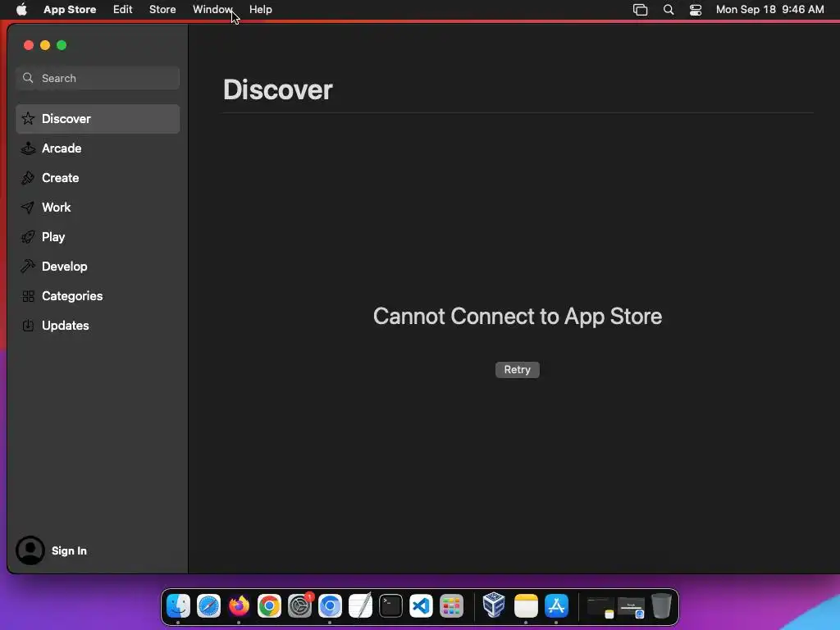Go to the Work category
The image size is (840, 630).
(98, 208)
